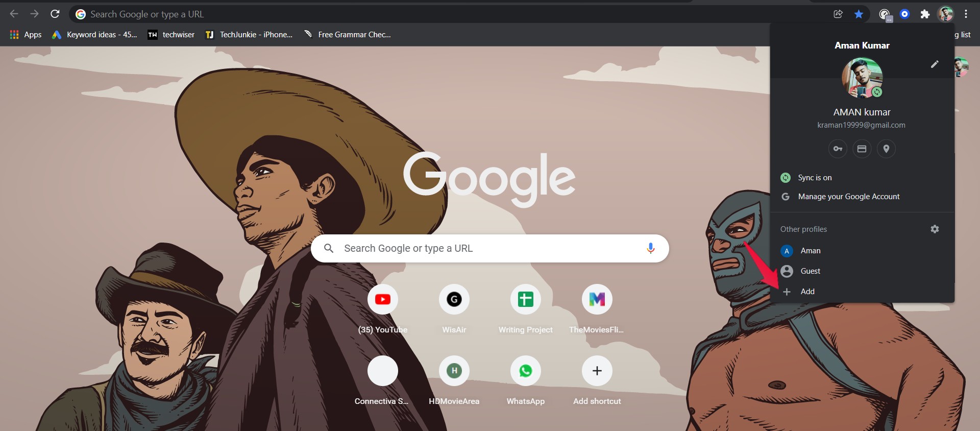Image resolution: width=980 pixels, height=431 pixels.
Task: Click the Sync is on option
Action: pyautogui.click(x=862, y=178)
